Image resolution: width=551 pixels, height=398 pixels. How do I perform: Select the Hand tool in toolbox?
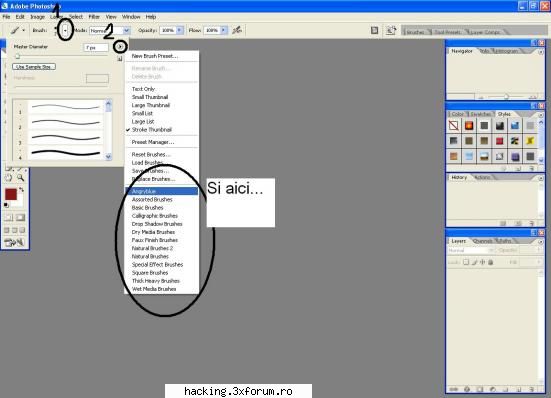[9, 178]
